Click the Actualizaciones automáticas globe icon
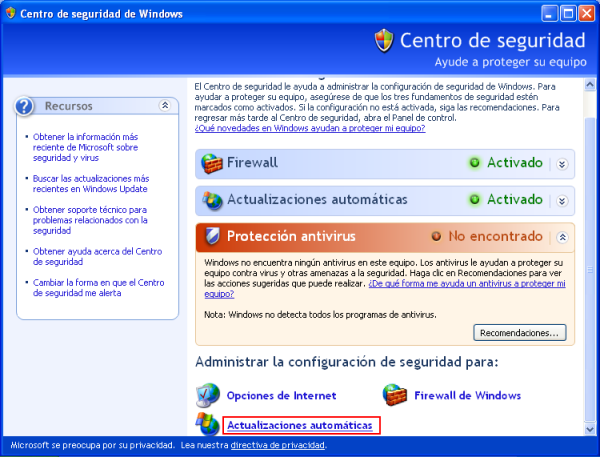Image resolution: width=600 pixels, height=457 pixels. [x=212, y=200]
